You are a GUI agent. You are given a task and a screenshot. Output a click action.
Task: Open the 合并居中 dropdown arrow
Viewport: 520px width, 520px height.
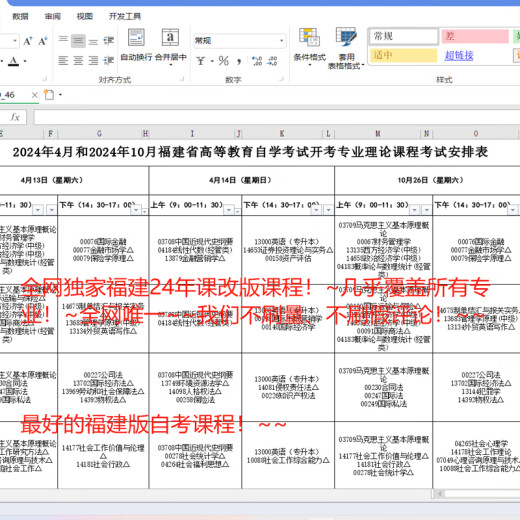pos(171,65)
